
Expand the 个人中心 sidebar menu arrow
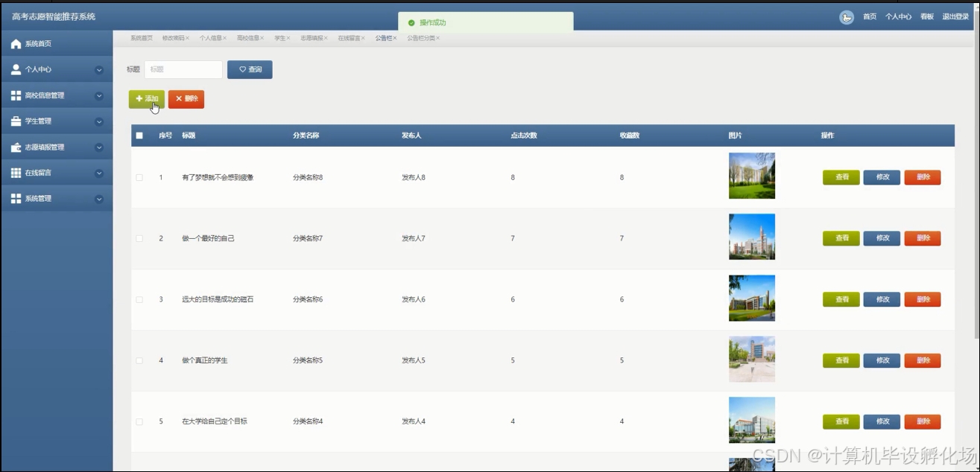99,70
